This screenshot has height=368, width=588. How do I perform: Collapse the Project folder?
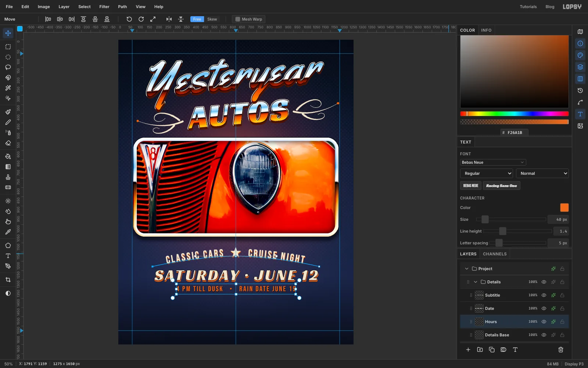point(467,269)
